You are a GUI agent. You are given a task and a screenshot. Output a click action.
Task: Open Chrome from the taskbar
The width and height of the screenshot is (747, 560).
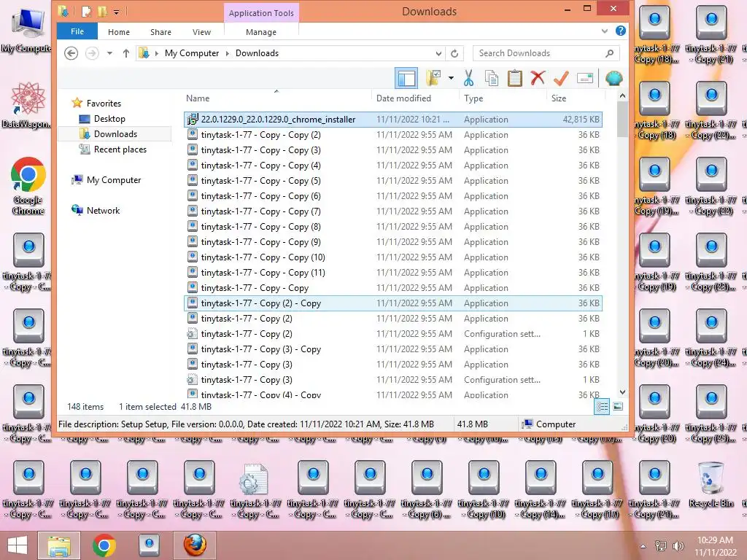104,545
